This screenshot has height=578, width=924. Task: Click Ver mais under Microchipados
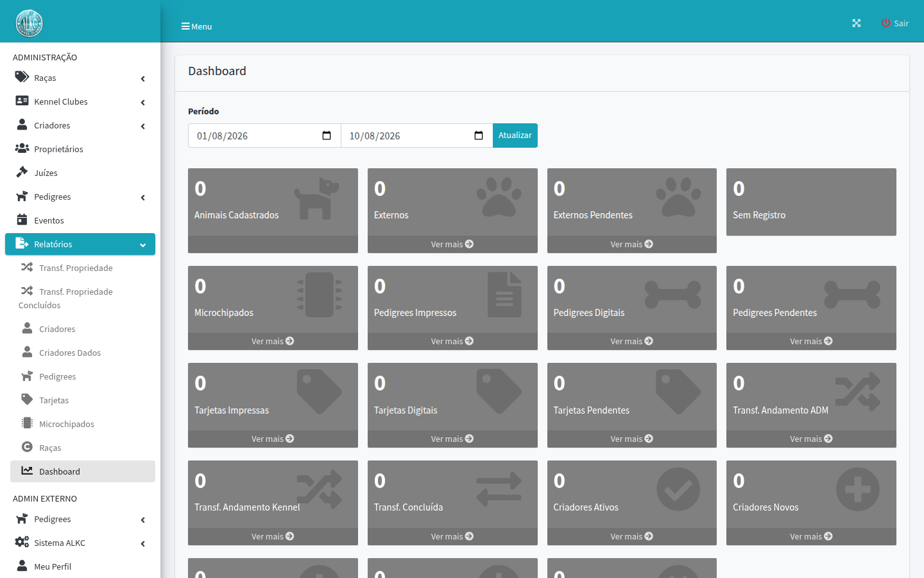click(273, 341)
